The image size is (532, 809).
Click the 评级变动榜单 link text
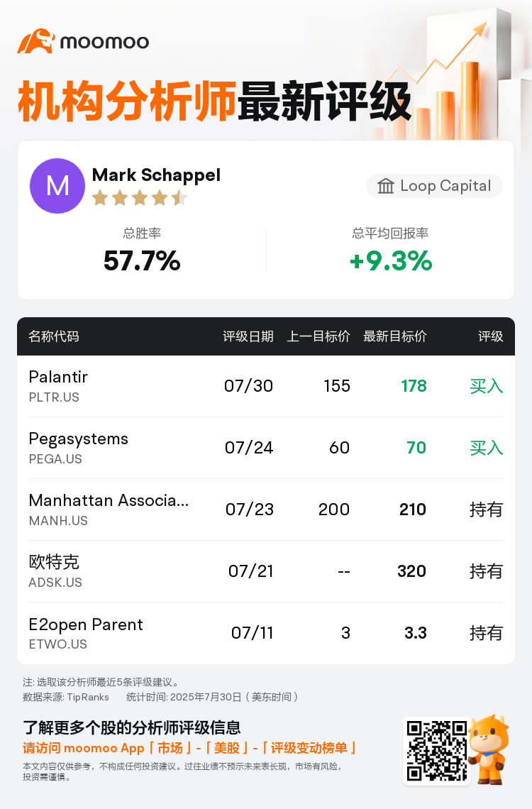coord(309,748)
